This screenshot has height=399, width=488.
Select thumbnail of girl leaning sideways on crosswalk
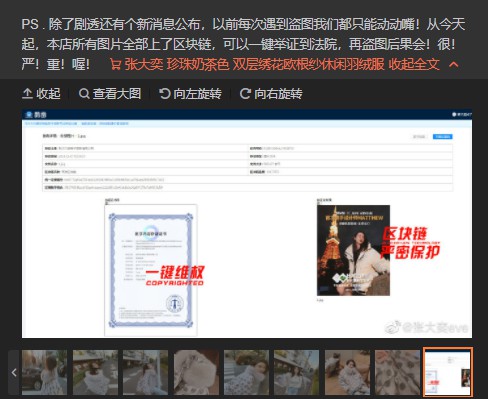coord(247,372)
